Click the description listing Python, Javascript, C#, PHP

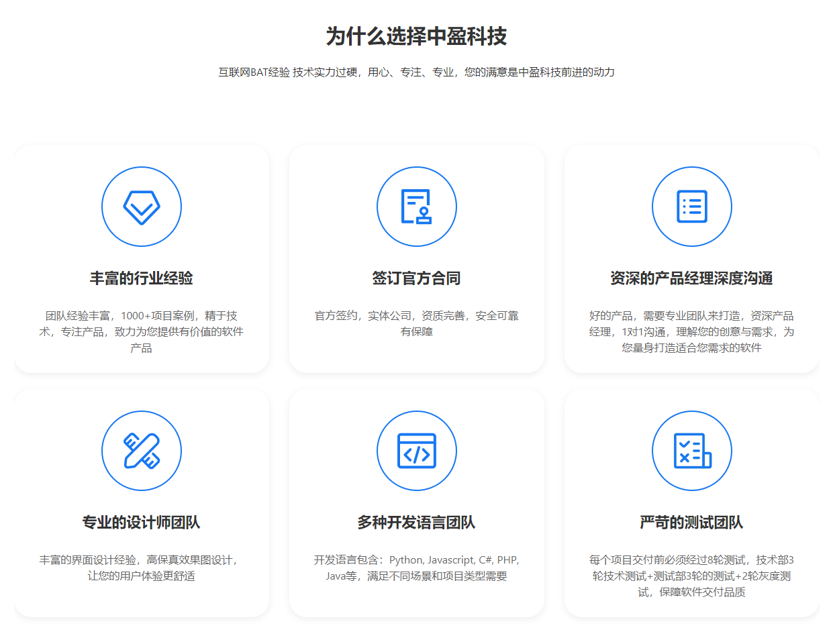416,568
